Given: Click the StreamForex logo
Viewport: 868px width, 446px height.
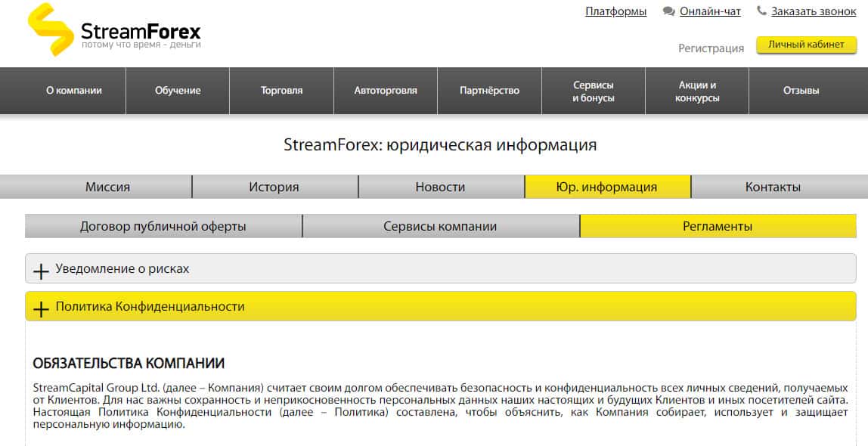Looking at the screenshot, I should pos(113,30).
